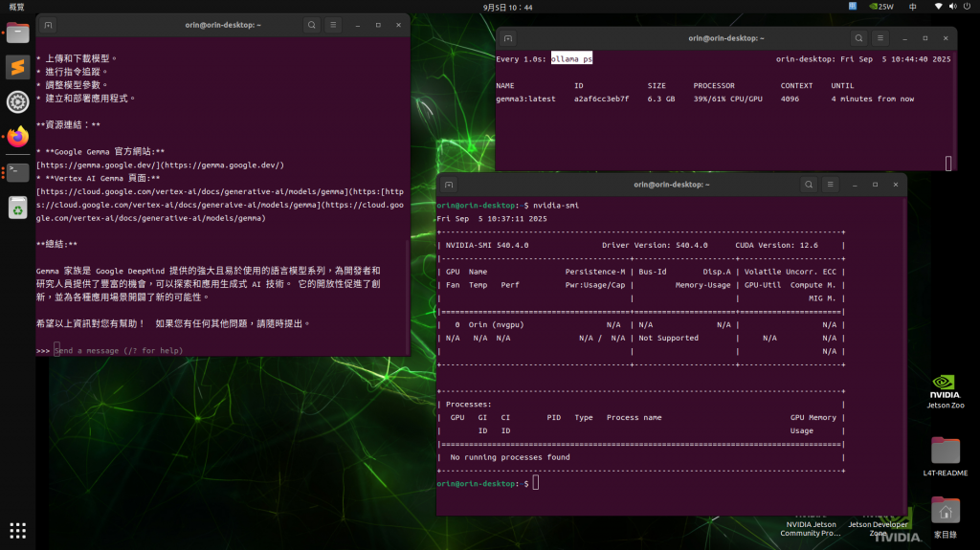Open new tab in ollama chat terminal
The image size is (980, 550).
tap(48, 25)
